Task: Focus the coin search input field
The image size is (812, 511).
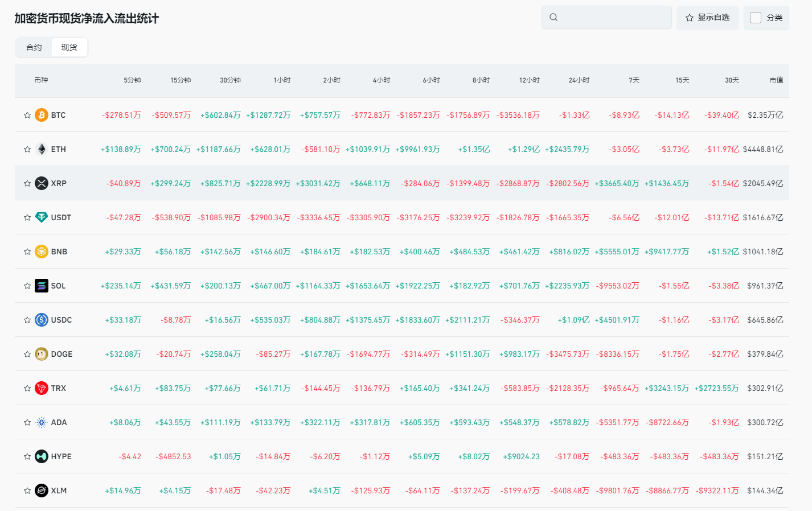Action: pos(606,17)
